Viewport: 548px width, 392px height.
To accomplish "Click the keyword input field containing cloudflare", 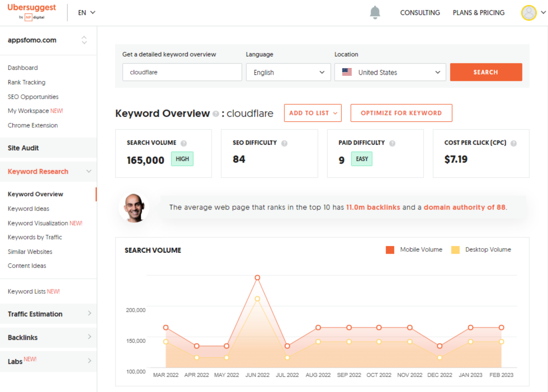I will click(182, 72).
